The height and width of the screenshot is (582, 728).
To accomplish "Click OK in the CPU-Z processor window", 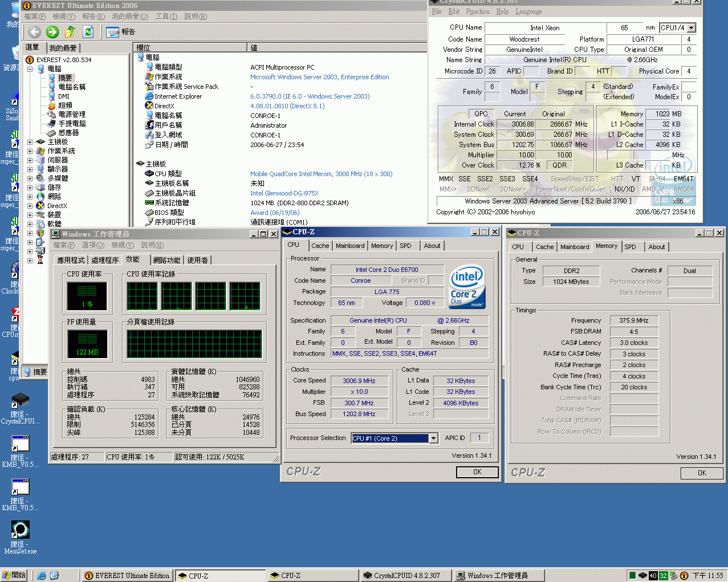I will 478,472.
